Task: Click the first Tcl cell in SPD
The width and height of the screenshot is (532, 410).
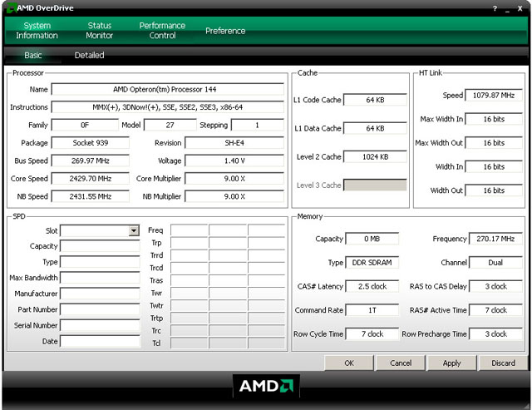Action: [189, 343]
